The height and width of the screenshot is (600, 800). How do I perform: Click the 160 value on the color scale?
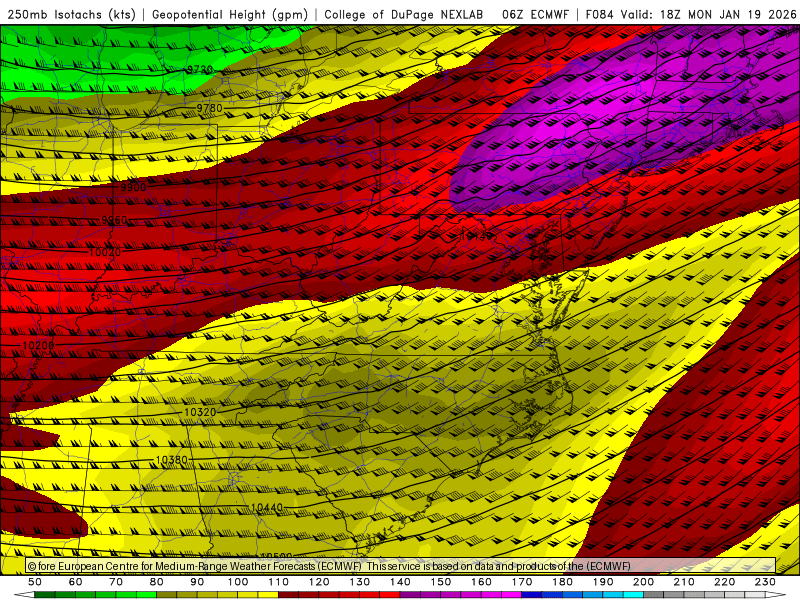(481, 582)
